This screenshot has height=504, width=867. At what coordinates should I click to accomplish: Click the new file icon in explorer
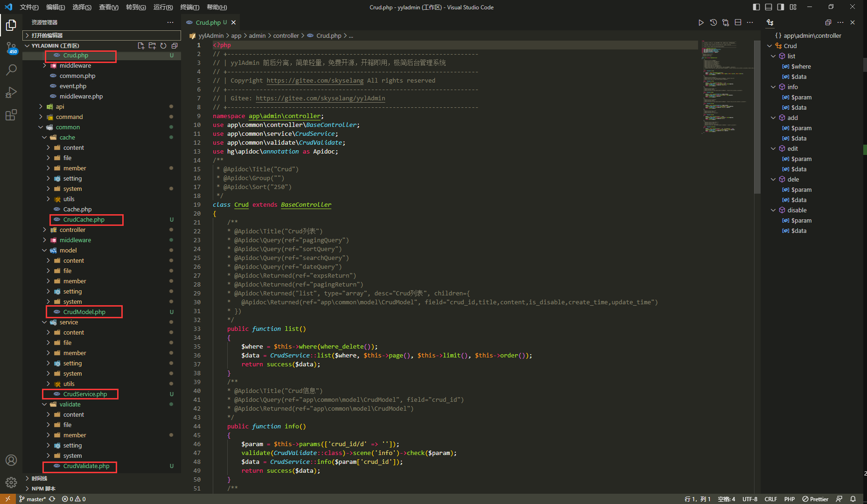(x=141, y=46)
